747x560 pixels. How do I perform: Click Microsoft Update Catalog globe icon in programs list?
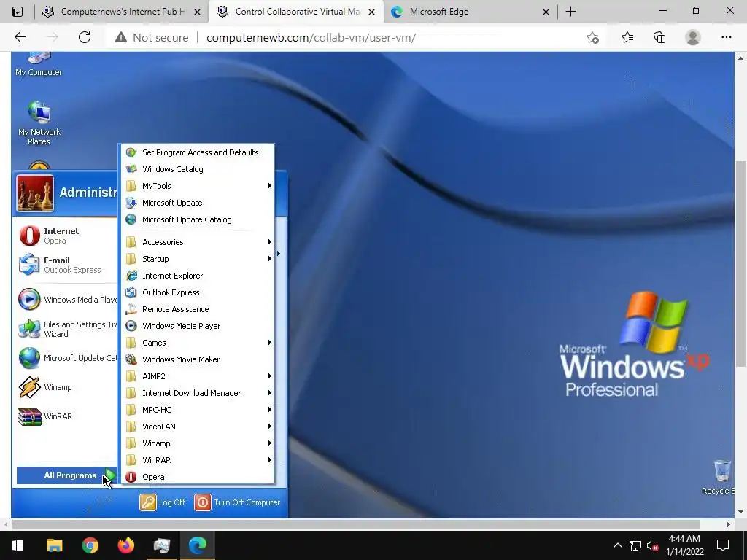click(131, 219)
